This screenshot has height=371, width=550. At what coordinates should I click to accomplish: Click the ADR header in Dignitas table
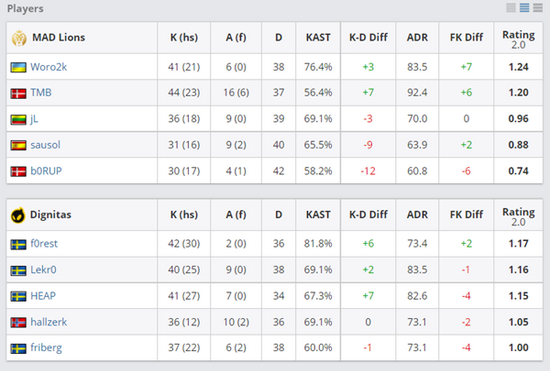pyautogui.click(x=417, y=215)
